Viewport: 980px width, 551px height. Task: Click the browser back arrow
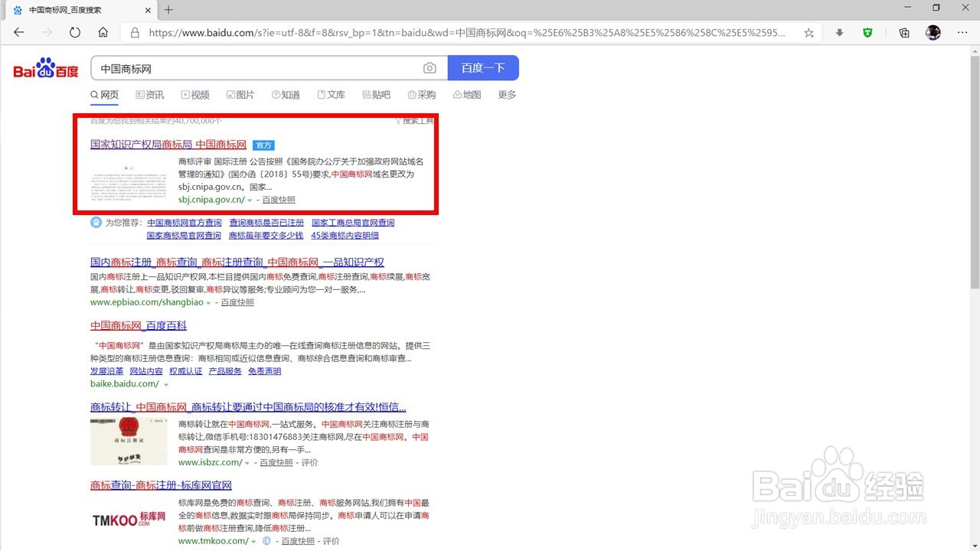[x=19, y=33]
